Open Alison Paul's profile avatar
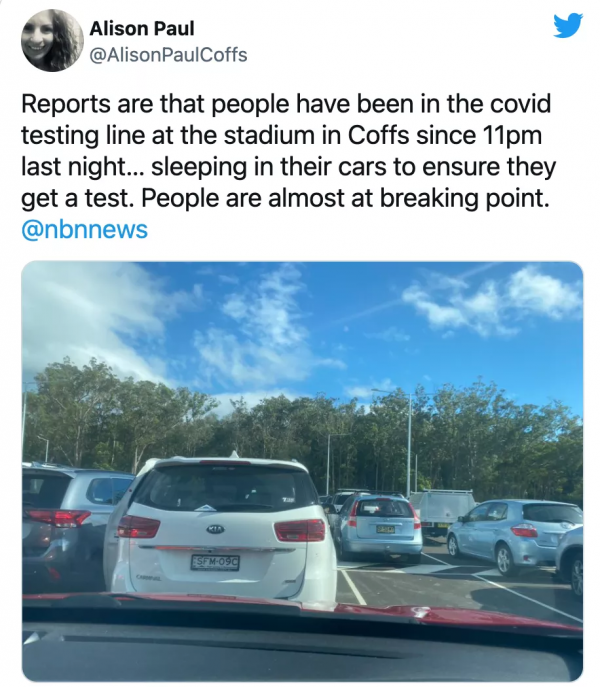Screen dimensions: 600x687 (x=52, y=40)
